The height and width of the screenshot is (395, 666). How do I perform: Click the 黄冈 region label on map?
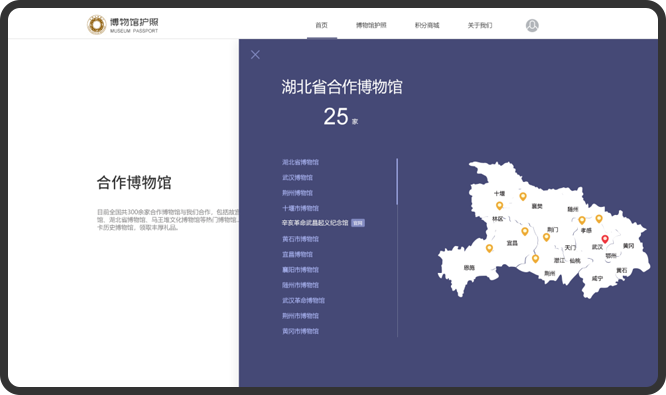[628, 246]
